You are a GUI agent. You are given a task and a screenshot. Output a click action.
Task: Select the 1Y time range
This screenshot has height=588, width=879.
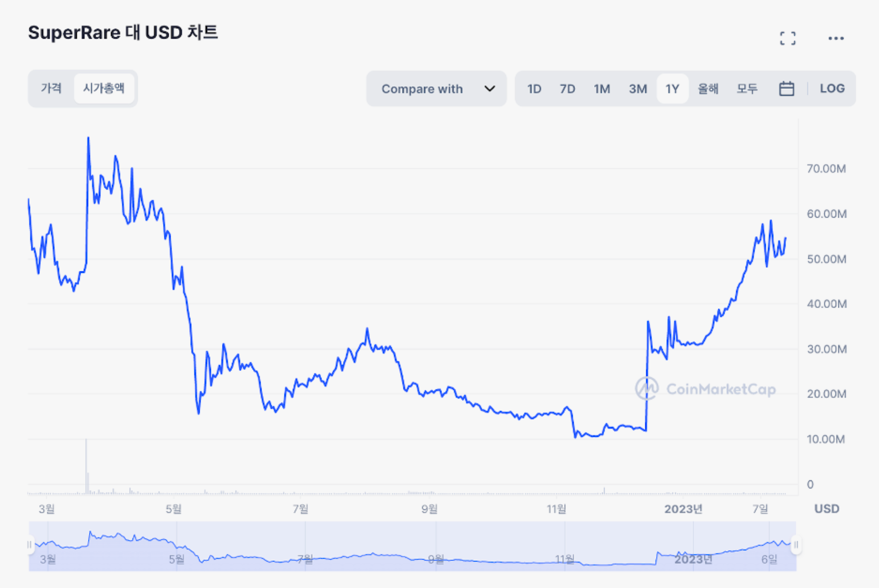point(672,89)
